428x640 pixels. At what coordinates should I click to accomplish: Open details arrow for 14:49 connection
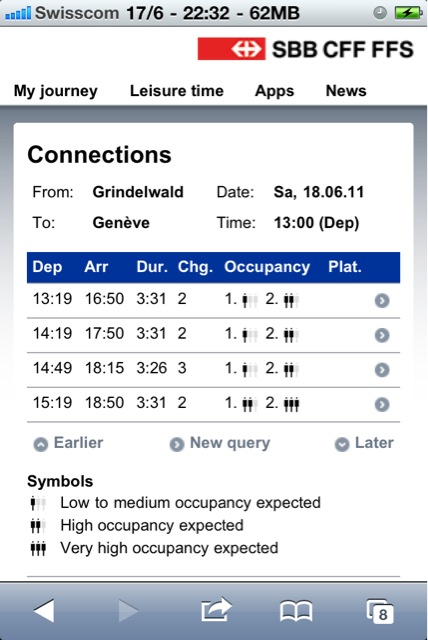[381, 370]
